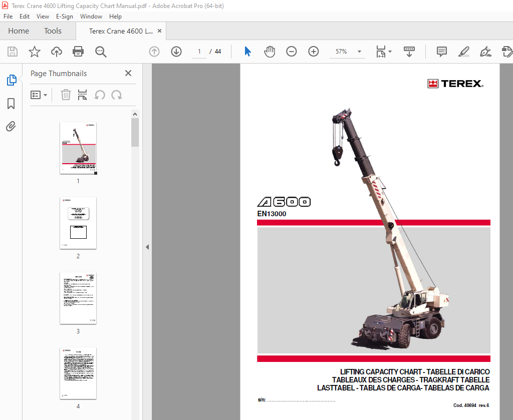Click the Save file icon
This screenshot has height=420, width=513.
13,52
